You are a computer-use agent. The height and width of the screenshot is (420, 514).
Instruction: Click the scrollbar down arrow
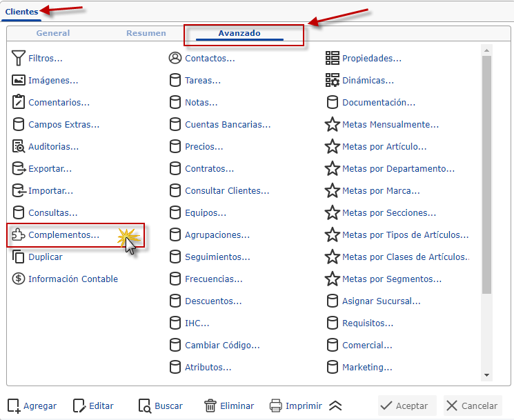click(486, 375)
